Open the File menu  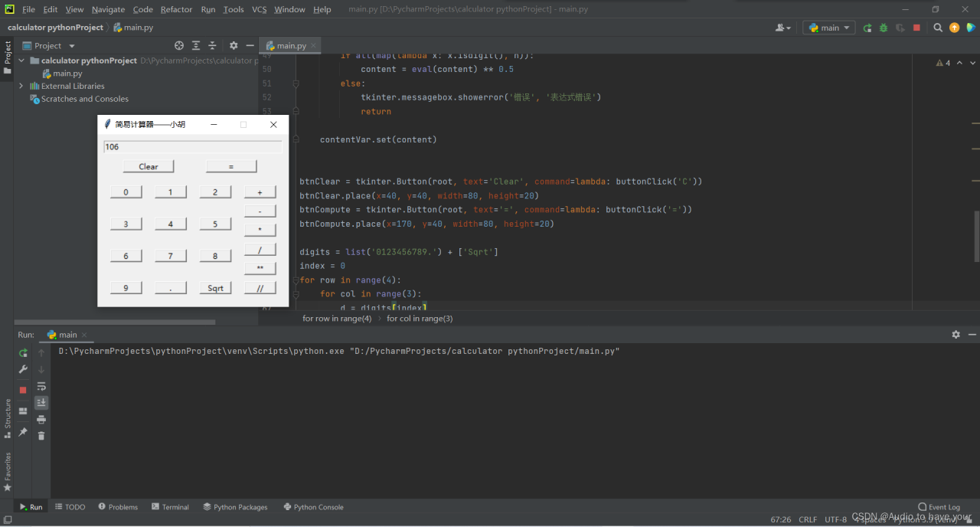tap(28, 9)
